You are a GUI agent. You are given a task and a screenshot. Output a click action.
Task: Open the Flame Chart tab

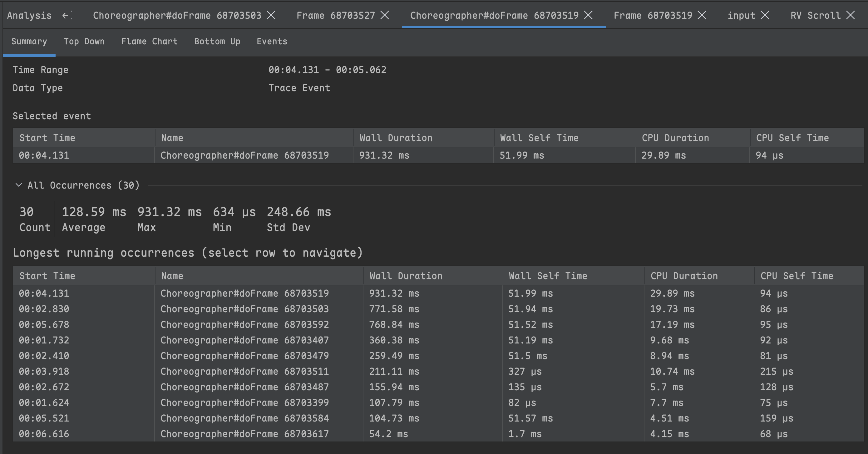point(149,42)
